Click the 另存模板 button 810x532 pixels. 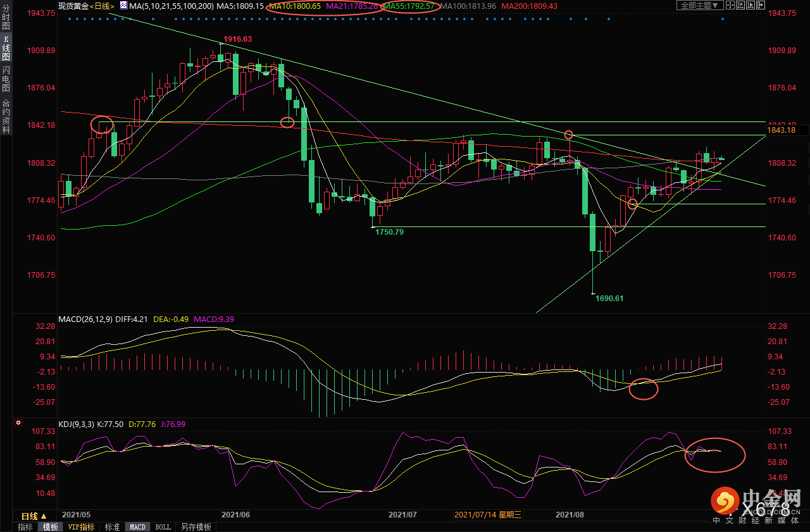[196, 527]
